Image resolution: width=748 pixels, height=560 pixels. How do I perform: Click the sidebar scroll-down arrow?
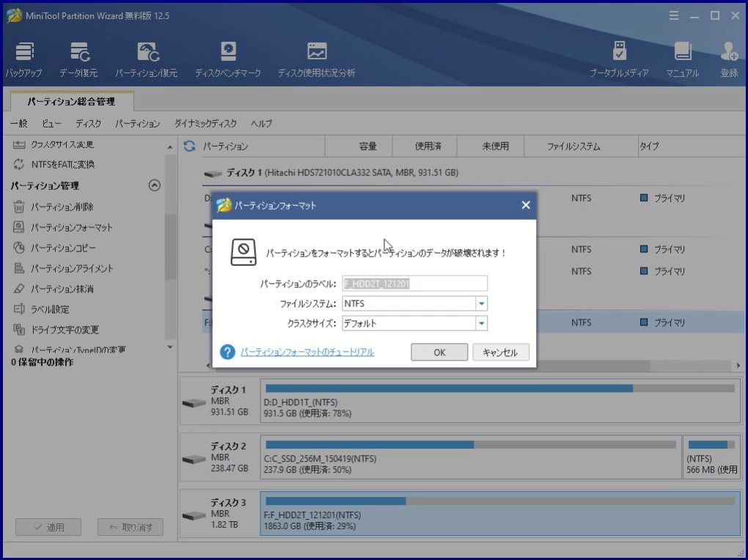tap(170, 347)
